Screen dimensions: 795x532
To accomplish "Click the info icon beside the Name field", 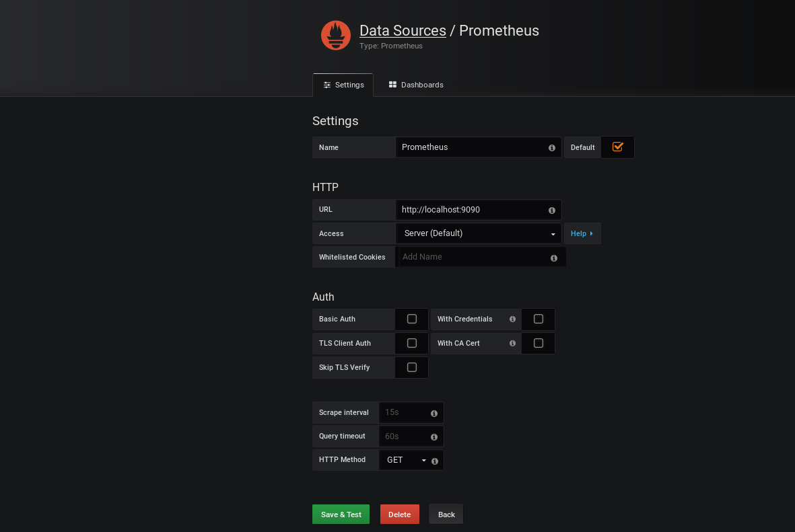I will 551,147.
